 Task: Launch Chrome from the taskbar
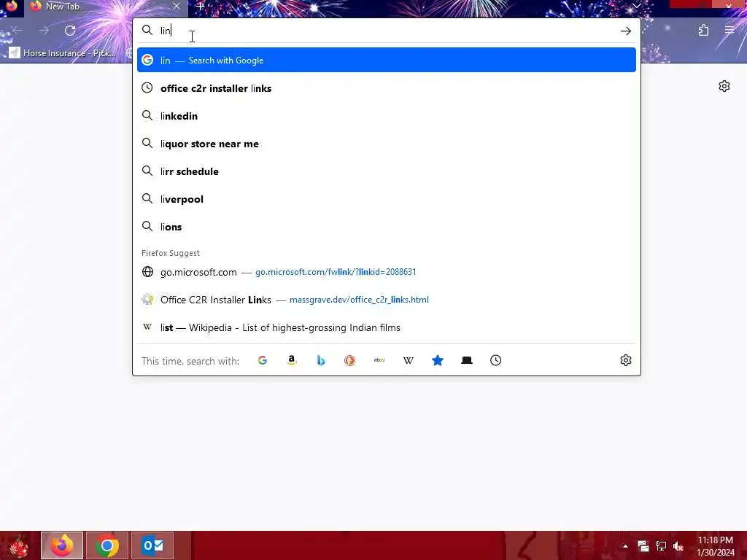tap(107, 545)
